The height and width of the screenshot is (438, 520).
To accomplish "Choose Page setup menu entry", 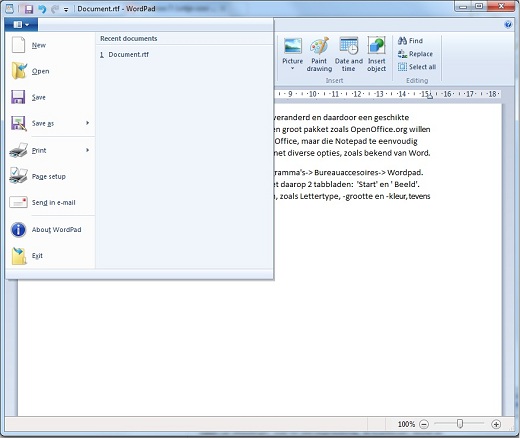I will [x=50, y=176].
